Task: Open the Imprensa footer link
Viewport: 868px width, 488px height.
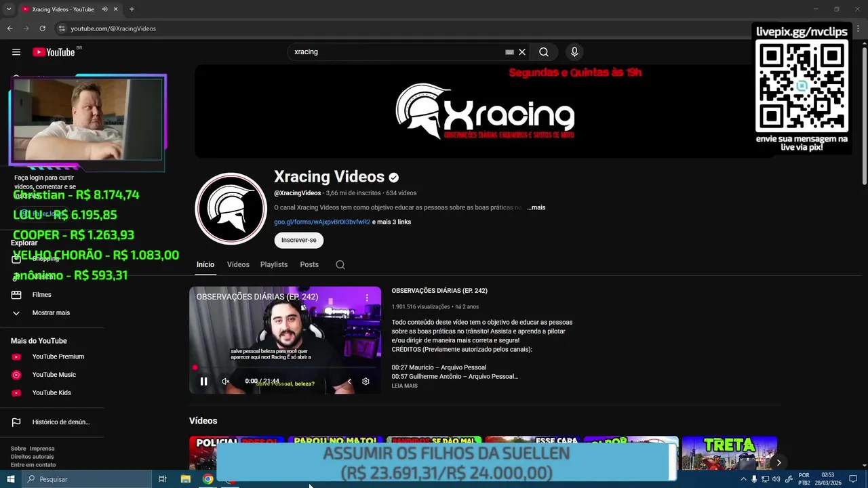Action: [42, 449]
